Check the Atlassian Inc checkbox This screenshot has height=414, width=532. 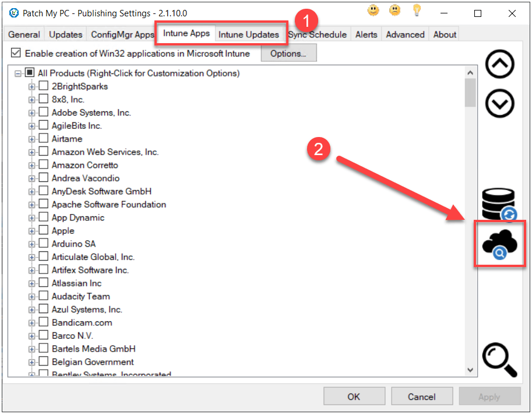point(44,283)
